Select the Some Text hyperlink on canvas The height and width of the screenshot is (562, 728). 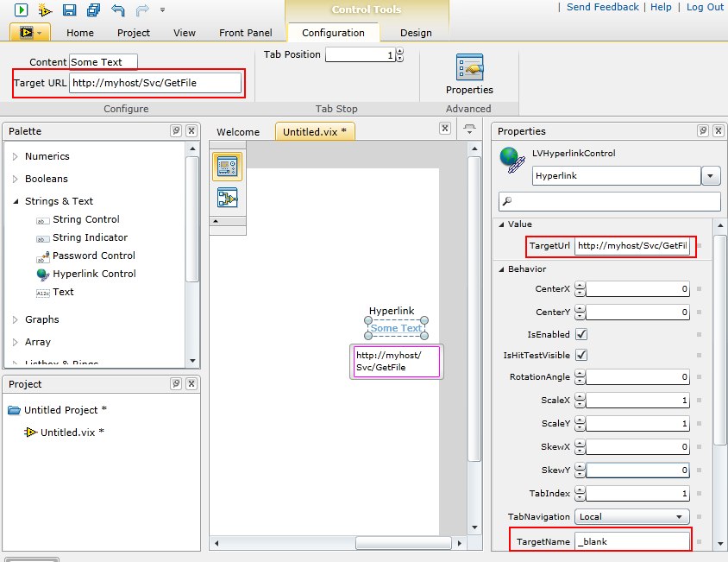[396, 328]
